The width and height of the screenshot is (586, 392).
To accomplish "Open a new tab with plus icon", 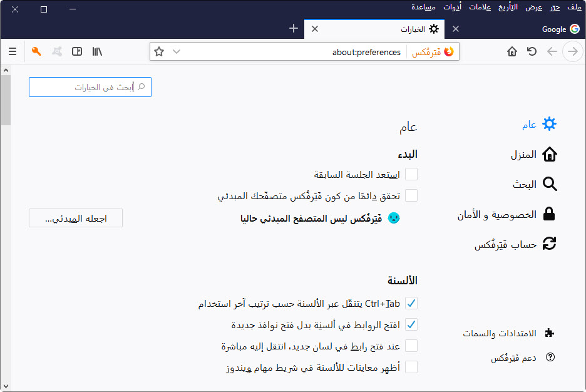I will (294, 28).
